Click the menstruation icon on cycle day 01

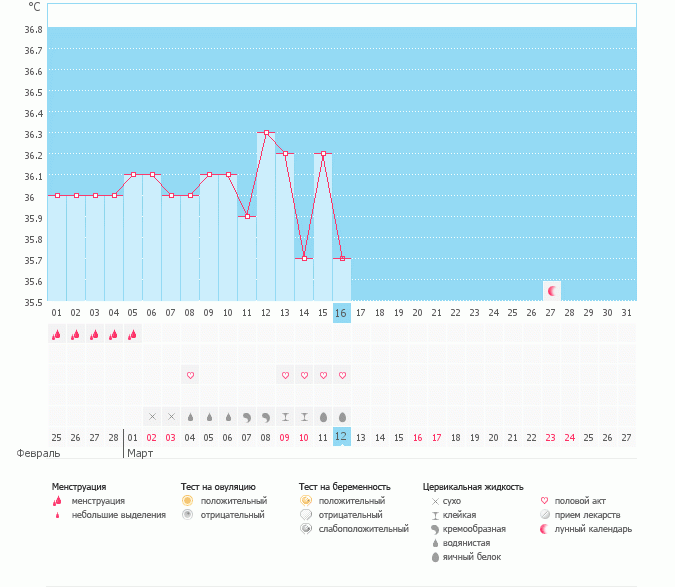(x=57, y=335)
